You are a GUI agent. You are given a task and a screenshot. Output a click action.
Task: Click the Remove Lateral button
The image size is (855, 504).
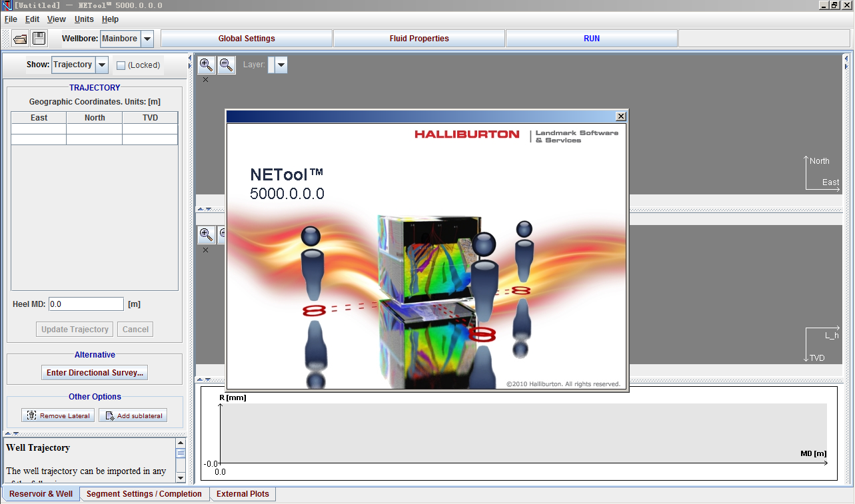[59, 415]
